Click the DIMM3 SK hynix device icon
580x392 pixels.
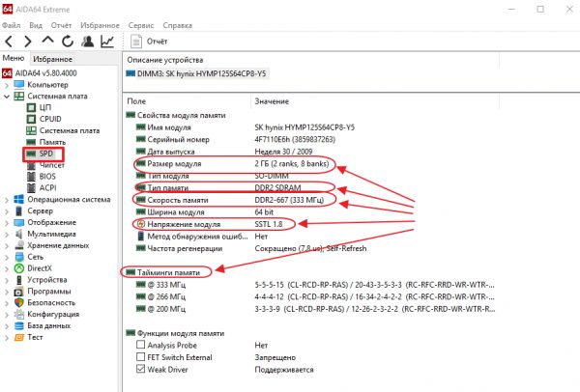pos(130,73)
